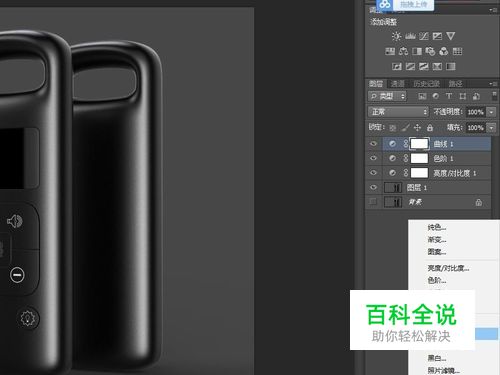Screen dimensions: 500x375
Task: Add a Color Lookup grid icon
Action: point(457,51)
